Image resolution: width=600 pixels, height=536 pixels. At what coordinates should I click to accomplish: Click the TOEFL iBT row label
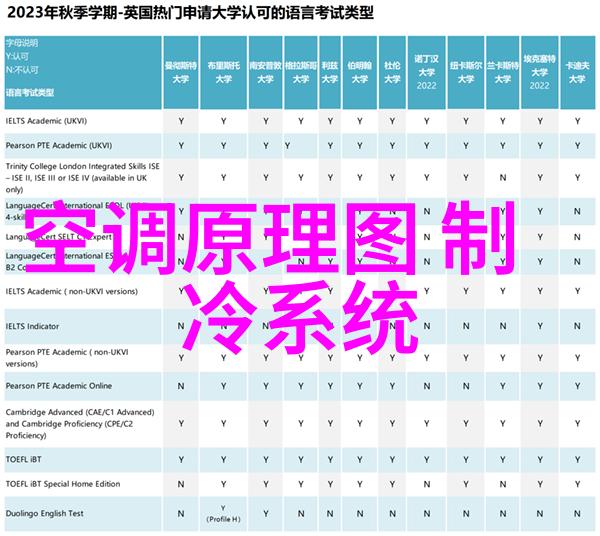click(x=25, y=459)
